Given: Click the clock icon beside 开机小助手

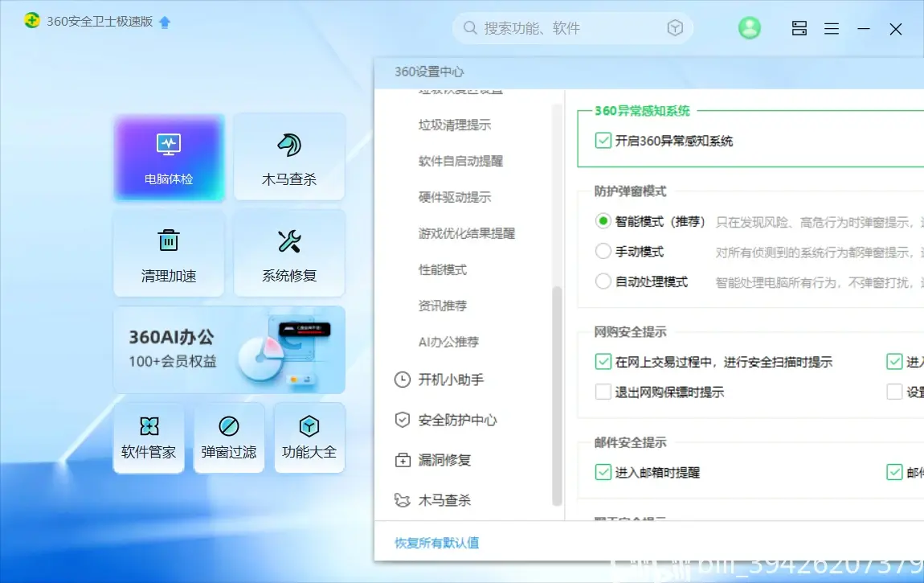Looking at the screenshot, I should point(403,380).
